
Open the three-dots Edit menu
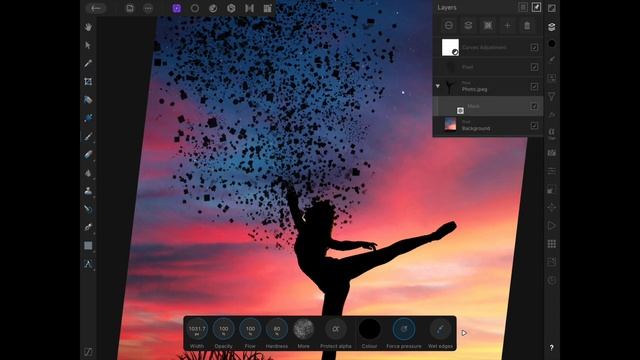148,8
